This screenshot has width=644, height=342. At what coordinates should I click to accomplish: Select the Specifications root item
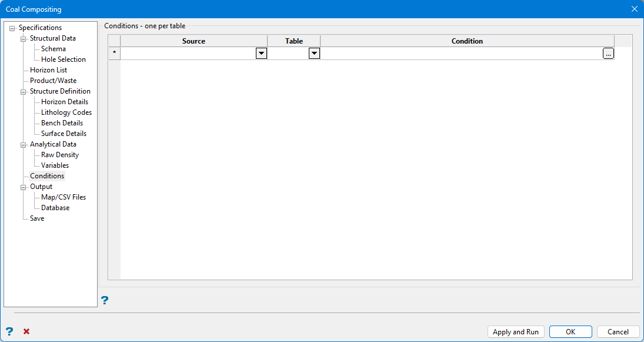[x=40, y=28]
